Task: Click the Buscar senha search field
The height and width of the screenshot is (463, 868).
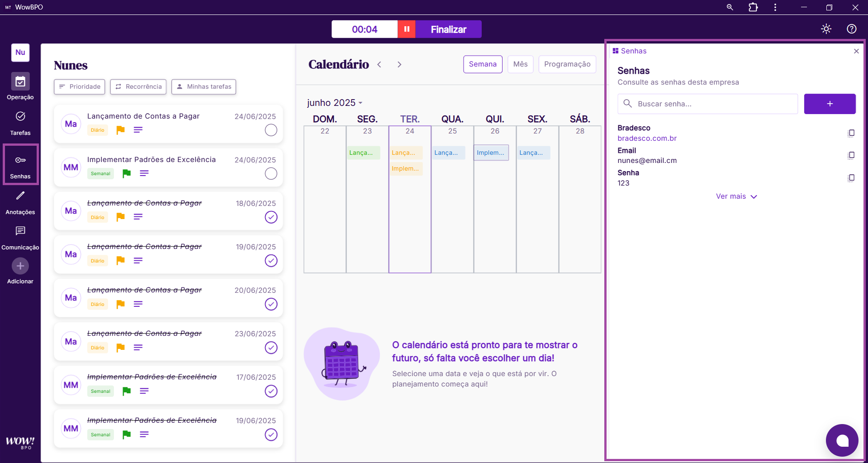Action: 715,104
